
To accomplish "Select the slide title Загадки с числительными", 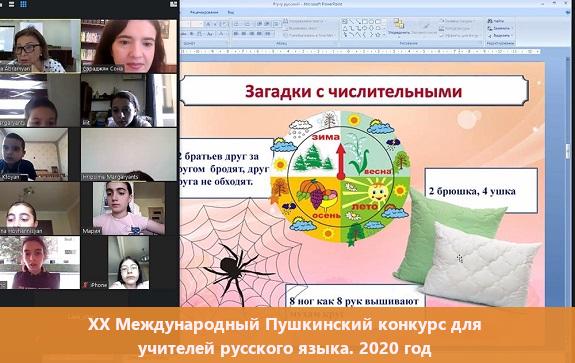I will click(x=354, y=91).
